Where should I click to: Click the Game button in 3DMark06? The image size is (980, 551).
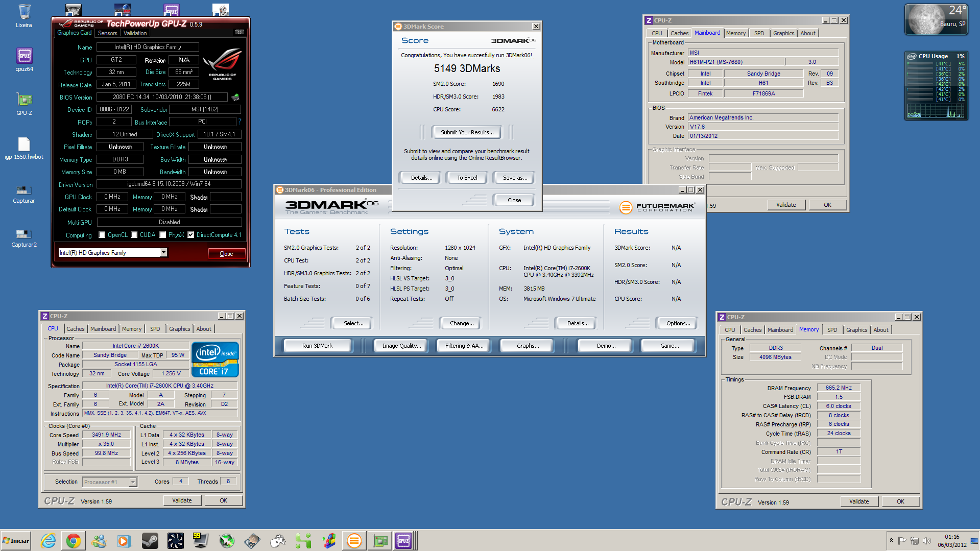coord(669,346)
